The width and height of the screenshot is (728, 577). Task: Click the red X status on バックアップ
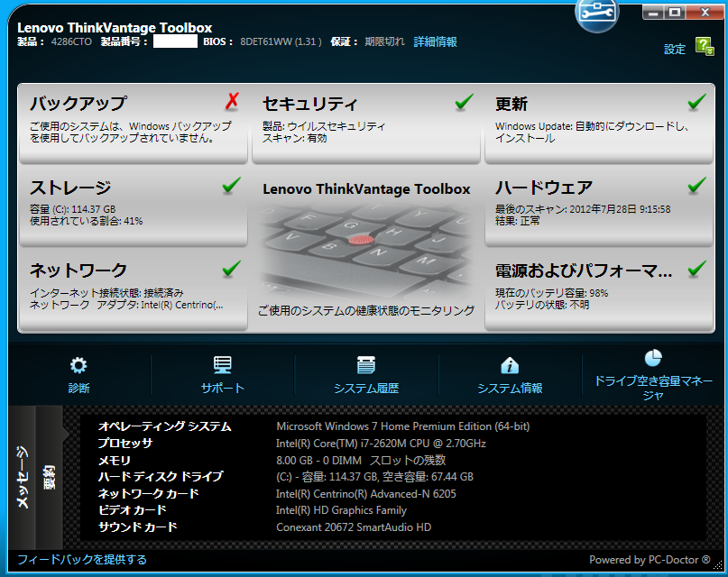(232, 101)
